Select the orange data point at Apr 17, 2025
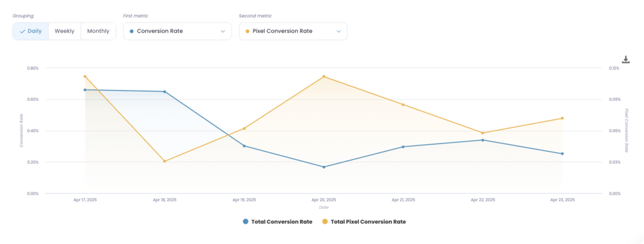644x244 pixels. pos(85,76)
